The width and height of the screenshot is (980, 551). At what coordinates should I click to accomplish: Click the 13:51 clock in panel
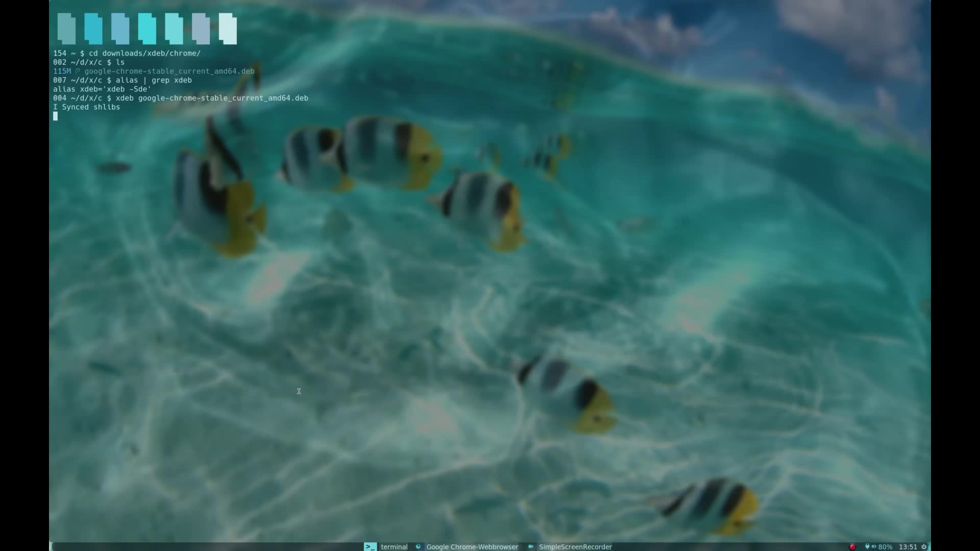click(908, 546)
